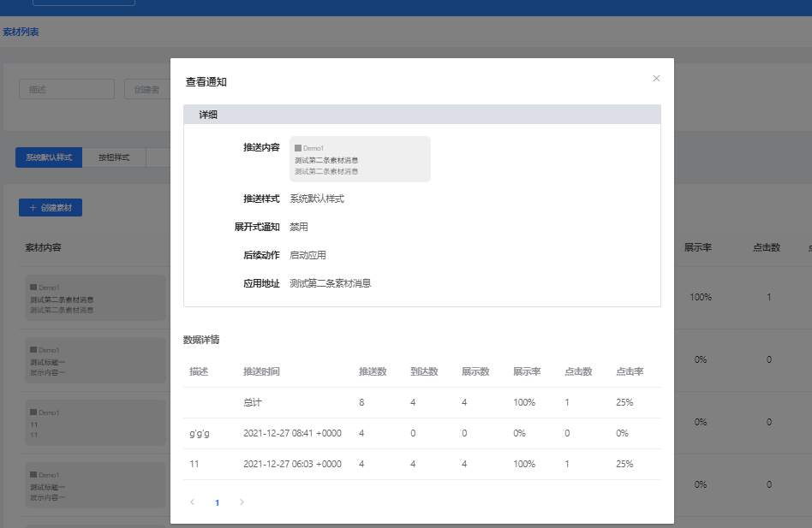Select the g'g'g push record row
Viewport: 812px width, 528px height.
421,433
